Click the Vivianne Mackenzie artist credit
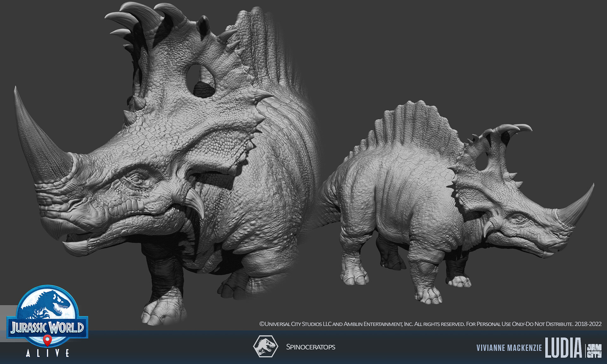The height and width of the screenshot is (364, 607). (x=509, y=348)
